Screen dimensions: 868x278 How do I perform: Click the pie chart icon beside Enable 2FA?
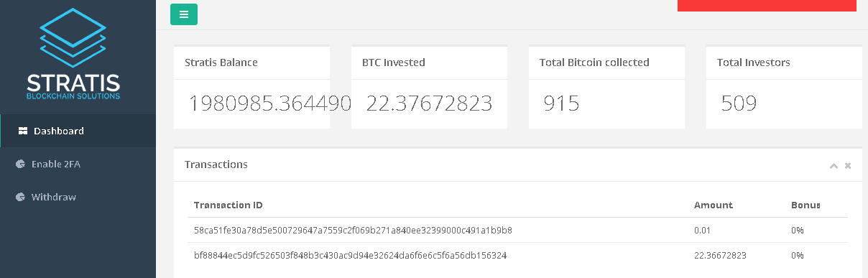(x=20, y=164)
